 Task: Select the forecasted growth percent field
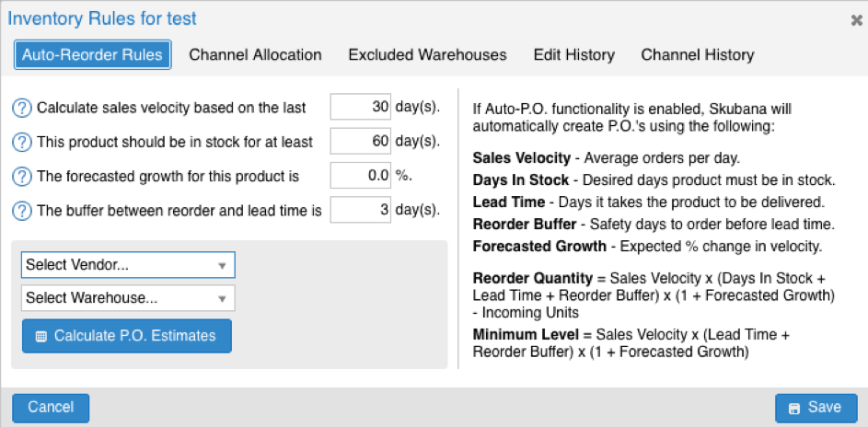[360, 175]
